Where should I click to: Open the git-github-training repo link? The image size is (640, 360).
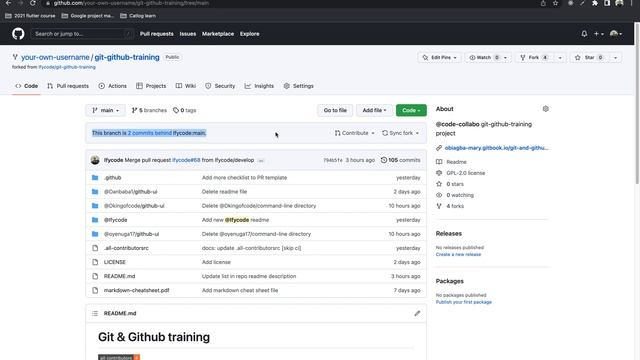point(127,57)
